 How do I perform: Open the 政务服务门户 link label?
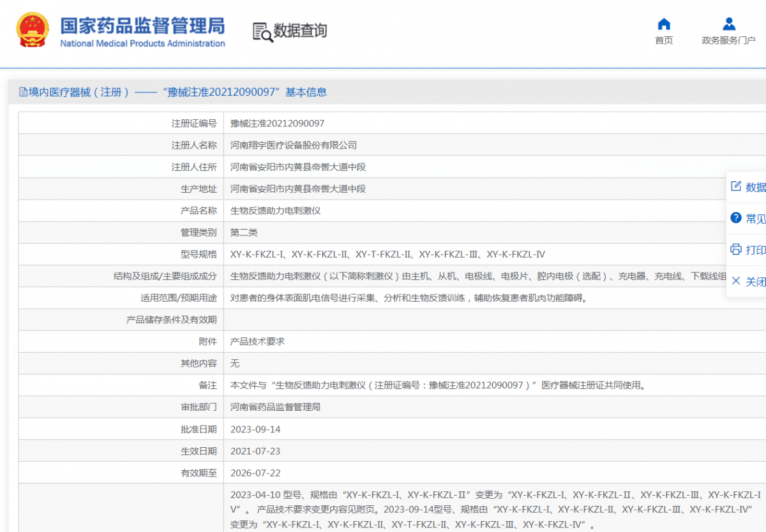729,40
